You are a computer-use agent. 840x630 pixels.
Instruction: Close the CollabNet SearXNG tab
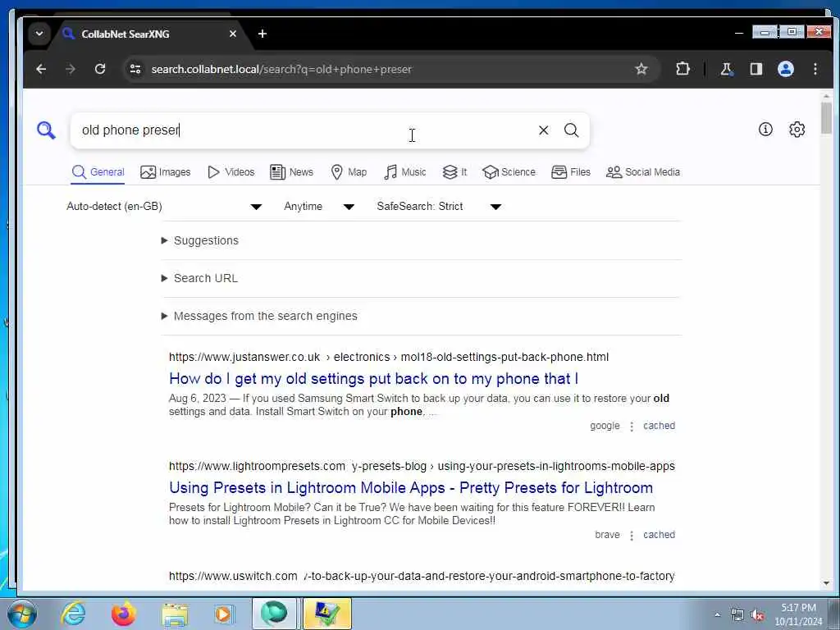coord(232,34)
